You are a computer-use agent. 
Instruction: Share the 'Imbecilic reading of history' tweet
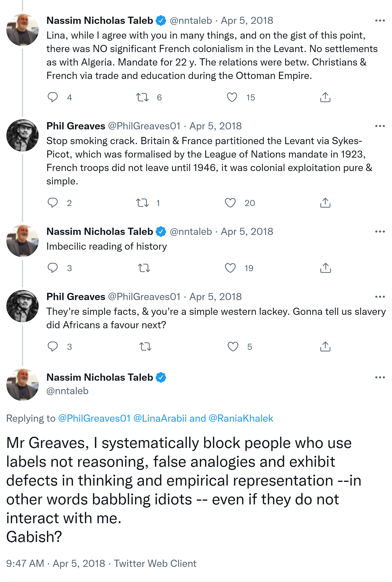(325, 268)
